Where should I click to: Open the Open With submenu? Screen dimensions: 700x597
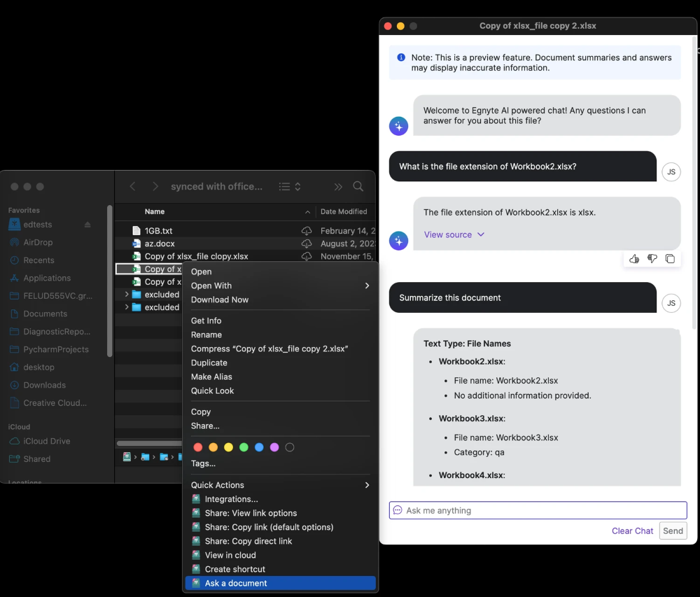(x=281, y=286)
